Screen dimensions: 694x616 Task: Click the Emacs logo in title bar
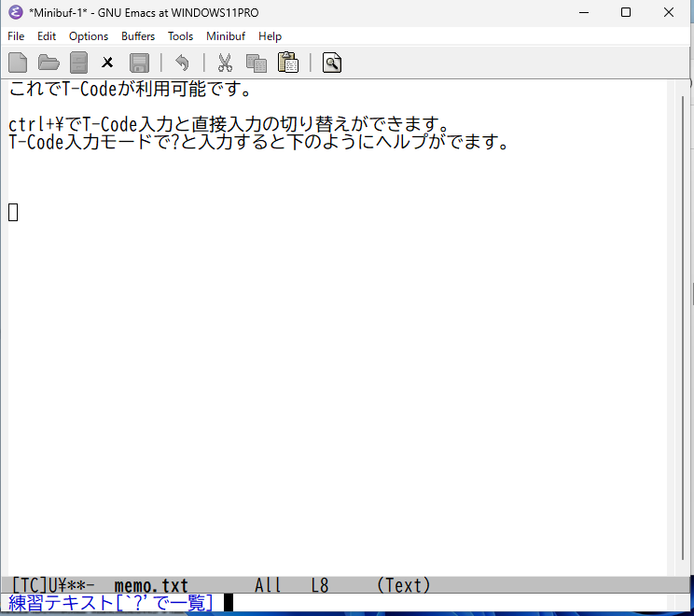(x=16, y=12)
